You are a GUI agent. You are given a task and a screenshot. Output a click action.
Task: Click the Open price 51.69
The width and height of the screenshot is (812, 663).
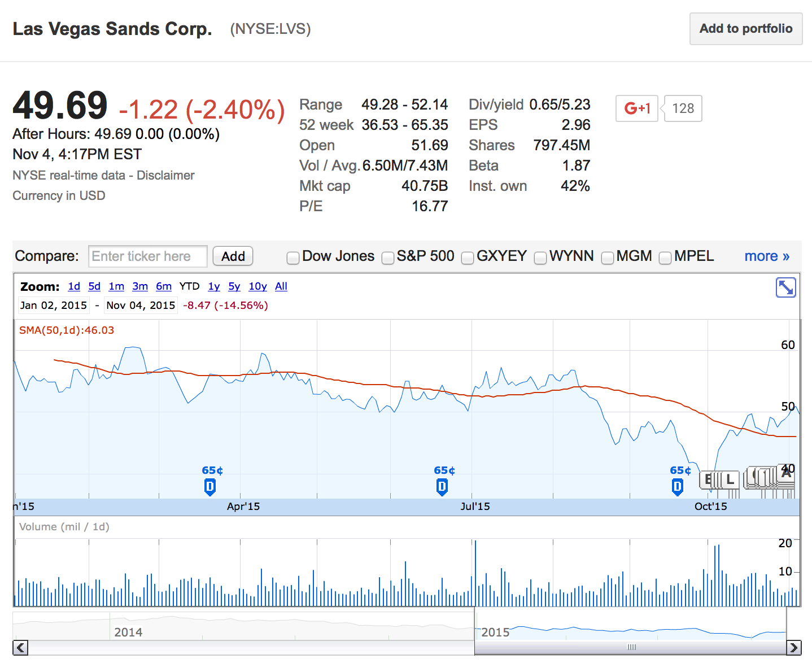click(x=430, y=145)
